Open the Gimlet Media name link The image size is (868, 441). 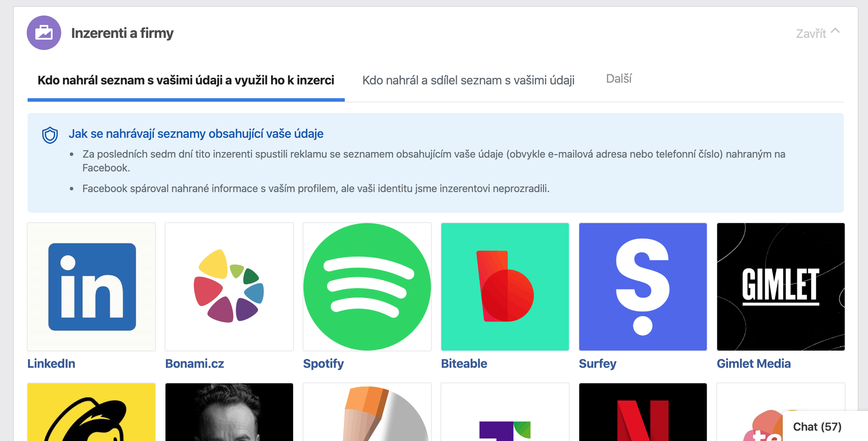click(753, 364)
